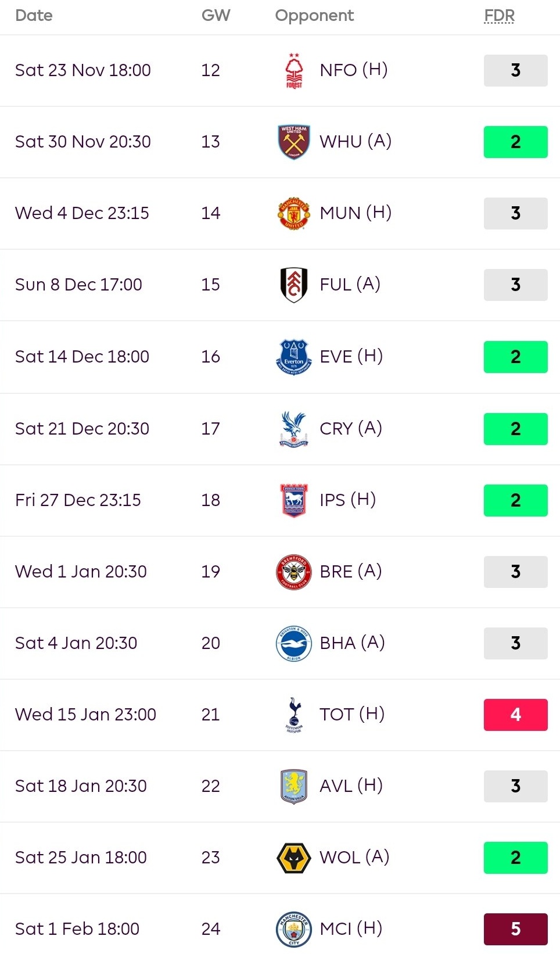Select the Manchester United badge
This screenshot has height=954, width=560.
point(294,213)
